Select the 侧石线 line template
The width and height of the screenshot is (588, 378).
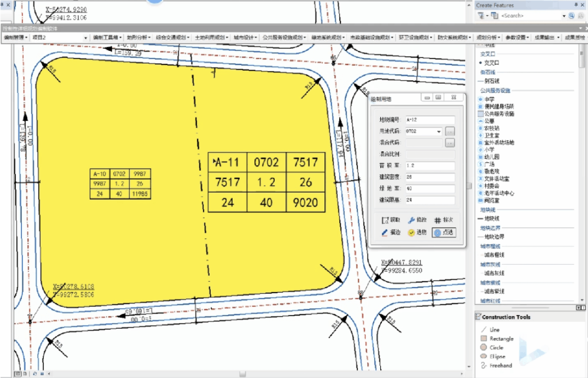tap(489, 81)
